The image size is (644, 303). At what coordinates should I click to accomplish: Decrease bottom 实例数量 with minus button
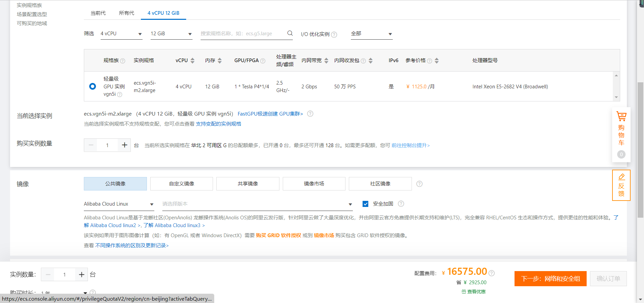click(x=48, y=274)
